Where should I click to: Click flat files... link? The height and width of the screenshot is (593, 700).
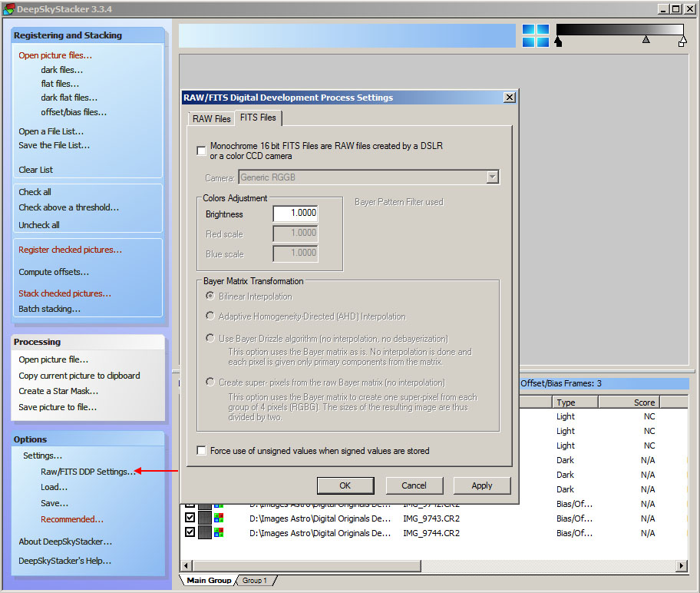click(60, 84)
